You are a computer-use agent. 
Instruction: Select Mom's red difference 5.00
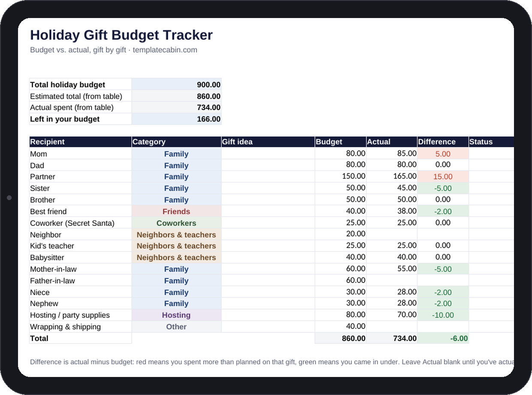[x=443, y=154]
